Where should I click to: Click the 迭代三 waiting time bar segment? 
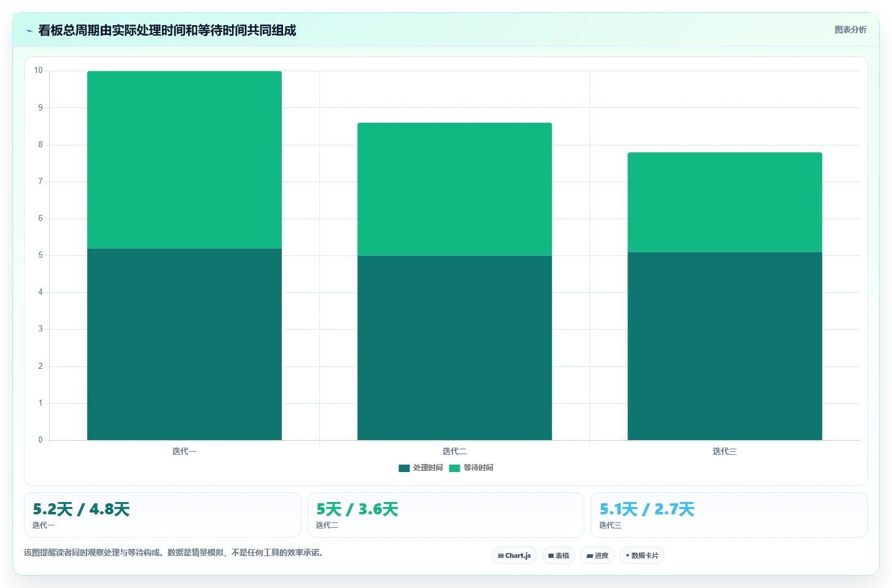coord(724,202)
